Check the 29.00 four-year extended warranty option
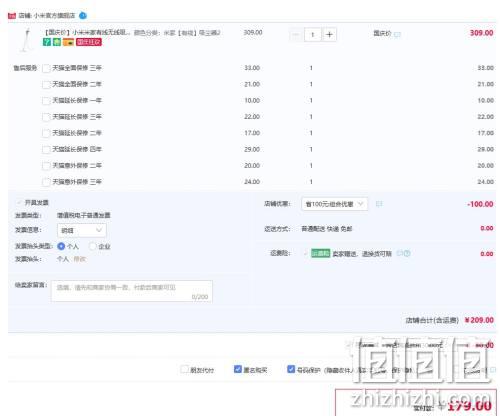The width and height of the screenshot is (500, 416). click(46, 150)
